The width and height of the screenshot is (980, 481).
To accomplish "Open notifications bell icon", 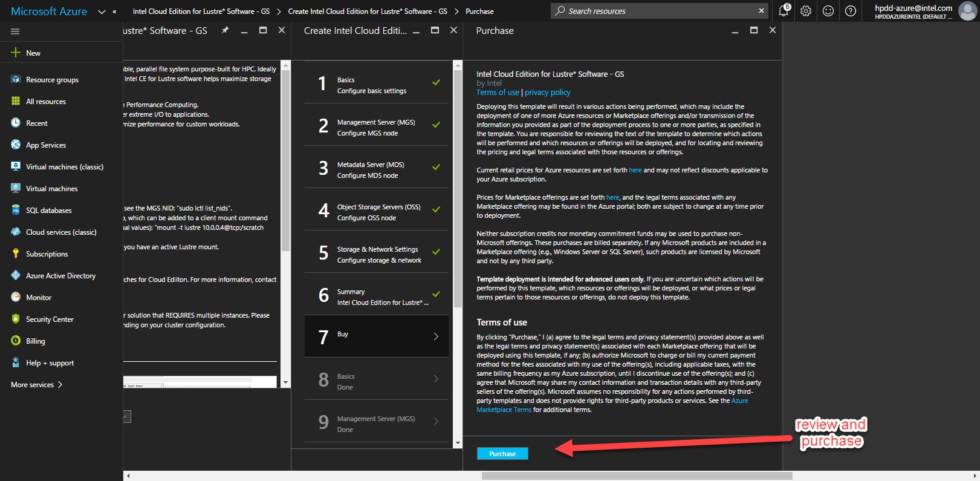I will [784, 11].
